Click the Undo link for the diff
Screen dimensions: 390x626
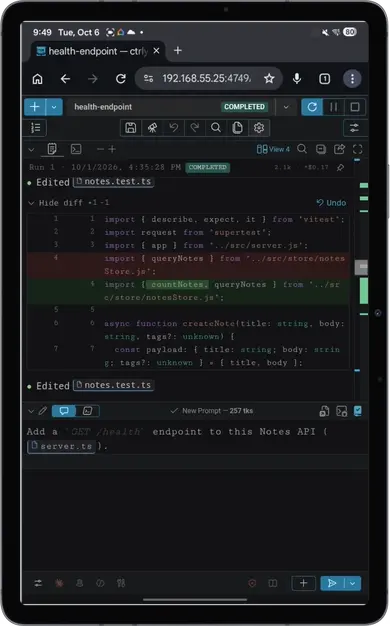pyautogui.click(x=331, y=203)
